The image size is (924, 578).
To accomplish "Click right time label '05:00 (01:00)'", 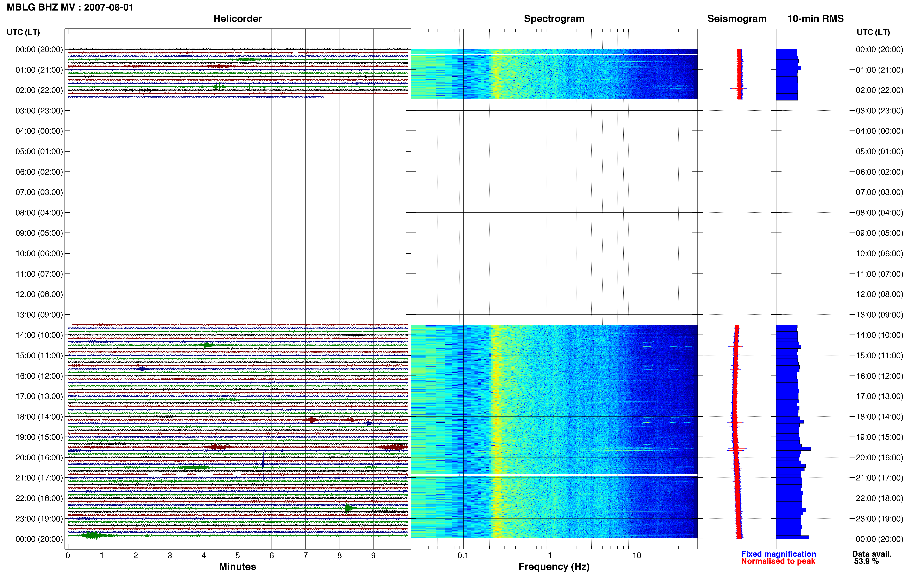I will coord(879,151).
